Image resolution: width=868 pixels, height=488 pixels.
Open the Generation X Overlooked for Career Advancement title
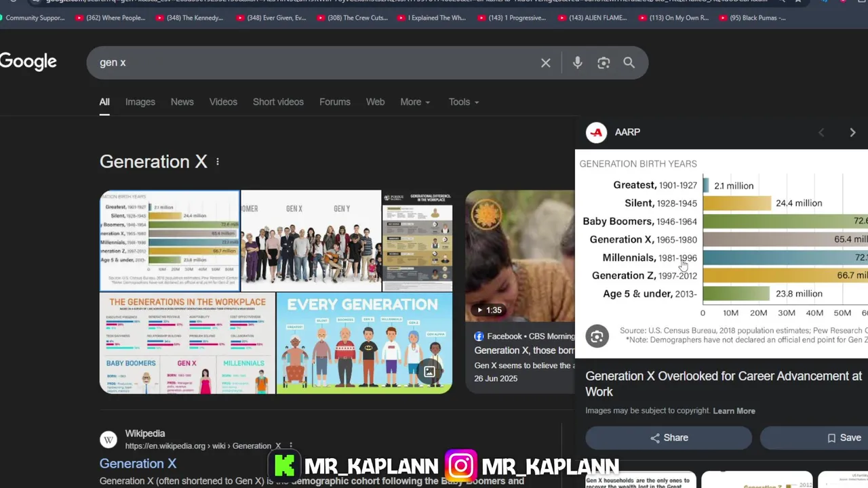[724, 384]
